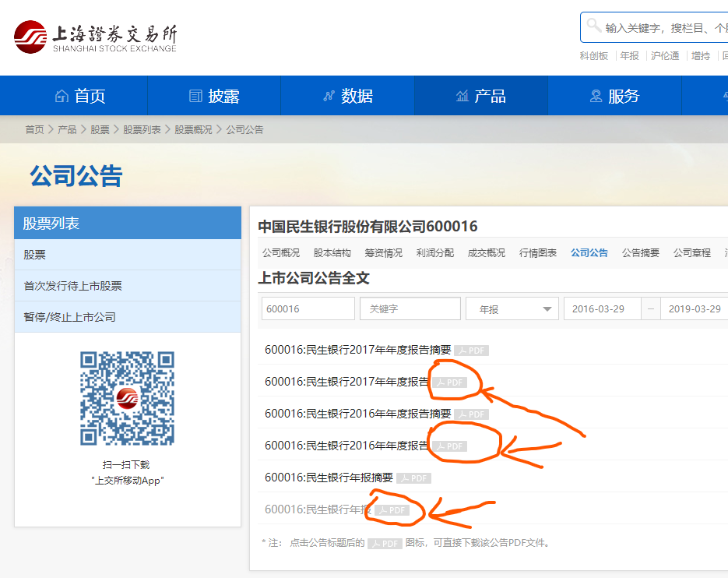Click the stock code field showing 600016
Image resolution: width=728 pixels, height=578 pixels.
[x=308, y=309]
